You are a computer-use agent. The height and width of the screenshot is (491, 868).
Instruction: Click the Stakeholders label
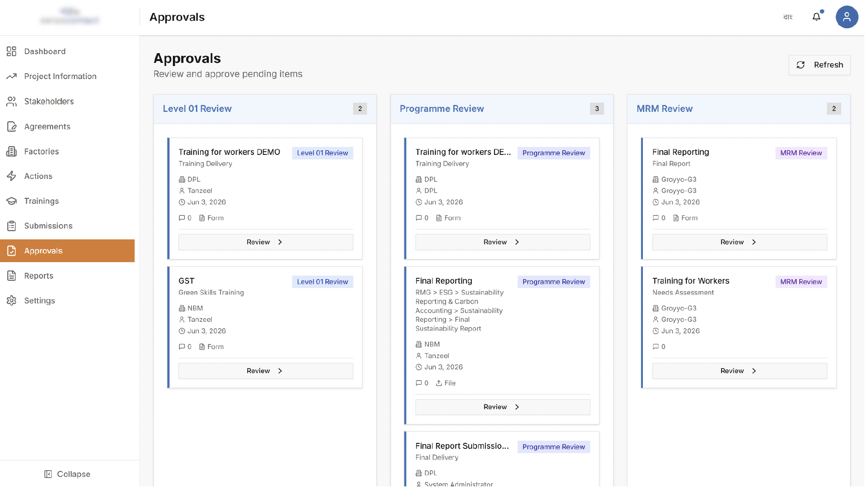coord(49,101)
